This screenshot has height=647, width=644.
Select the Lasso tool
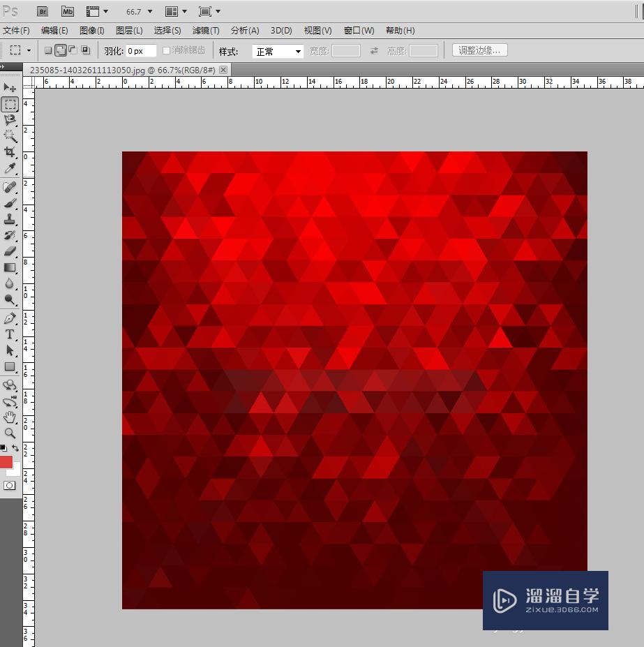(x=10, y=120)
